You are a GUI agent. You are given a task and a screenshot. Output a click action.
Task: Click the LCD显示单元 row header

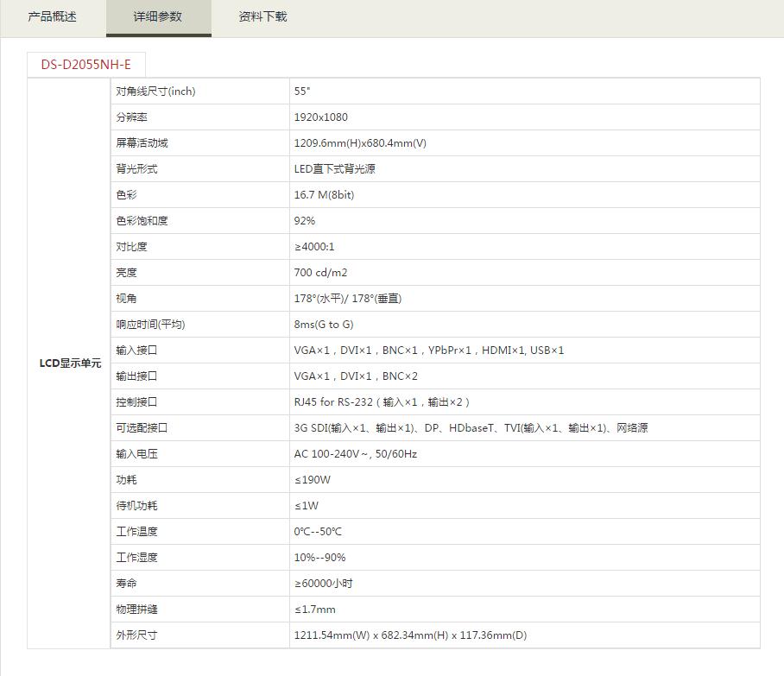(x=70, y=363)
